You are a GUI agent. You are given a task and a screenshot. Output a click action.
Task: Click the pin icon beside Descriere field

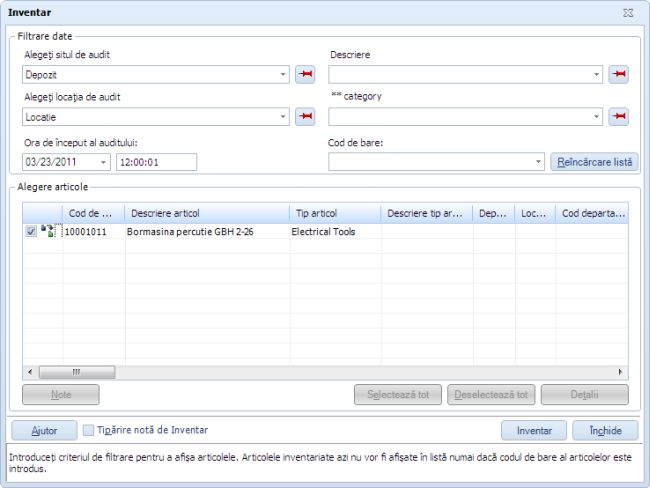click(618, 75)
